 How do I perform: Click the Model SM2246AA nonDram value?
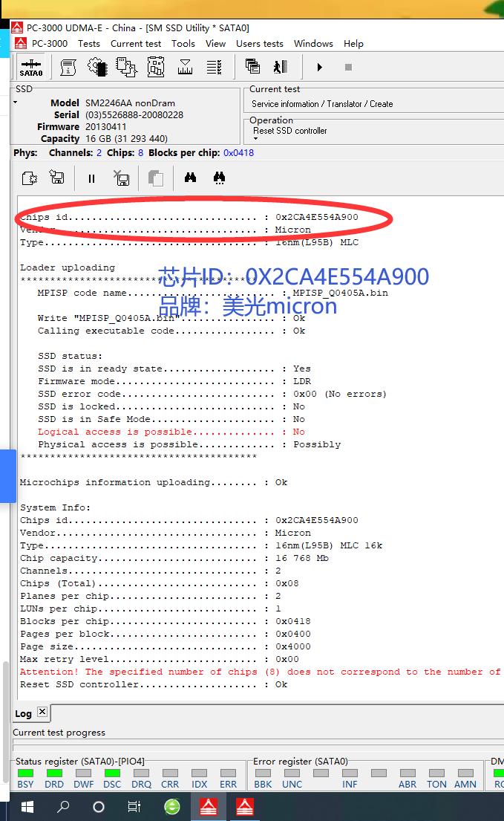click(130, 103)
